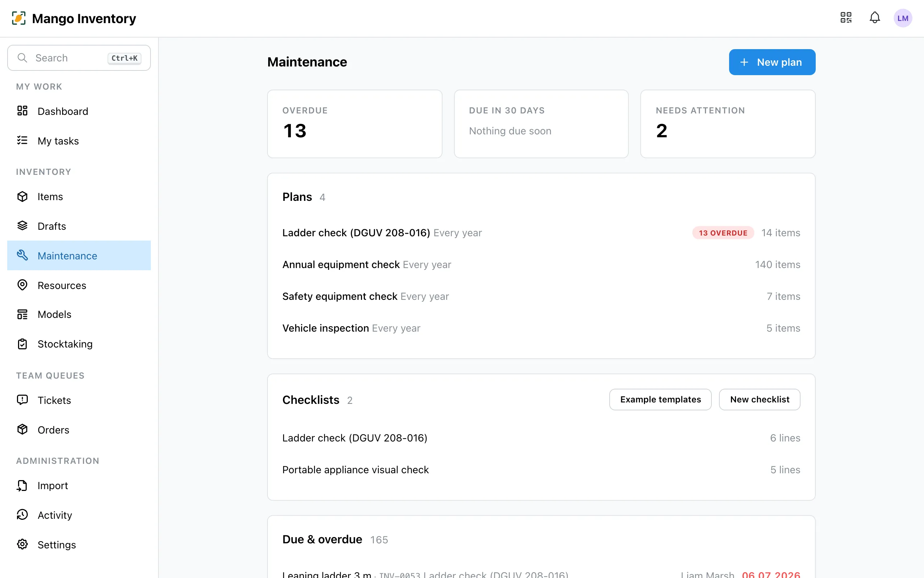The width and height of the screenshot is (924, 578).
Task: Click the 13 OVERDUE badge
Action: pyautogui.click(x=723, y=233)
